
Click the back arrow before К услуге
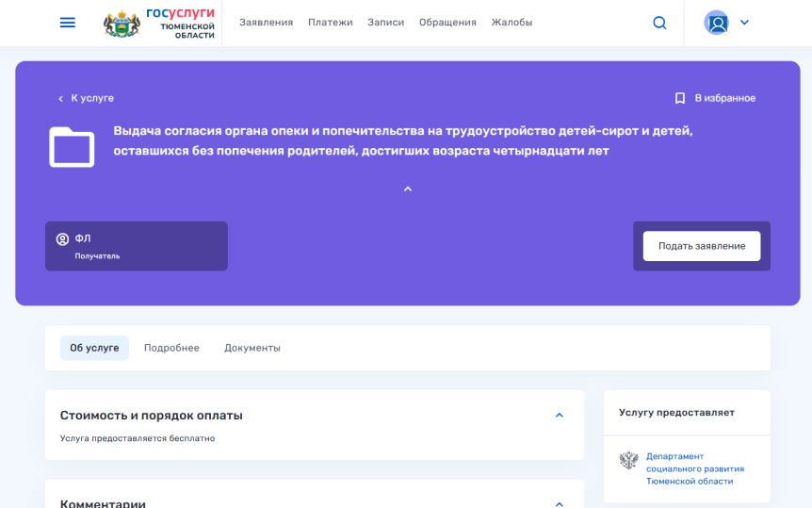tap(61, 98)
